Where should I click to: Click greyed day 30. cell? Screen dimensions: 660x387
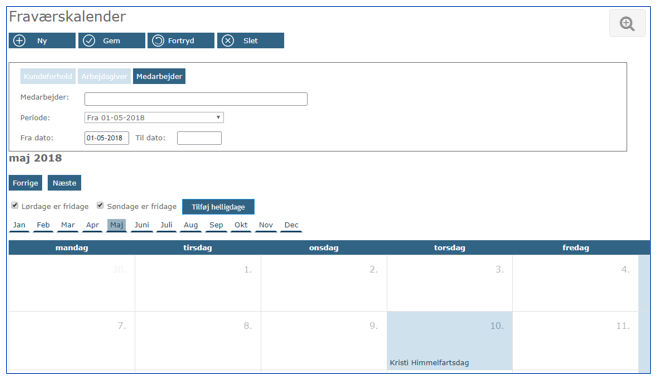(72, 283)
